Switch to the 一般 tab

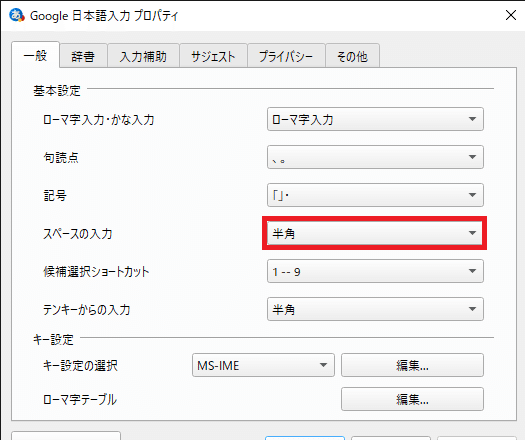click(x=35, y=55)
